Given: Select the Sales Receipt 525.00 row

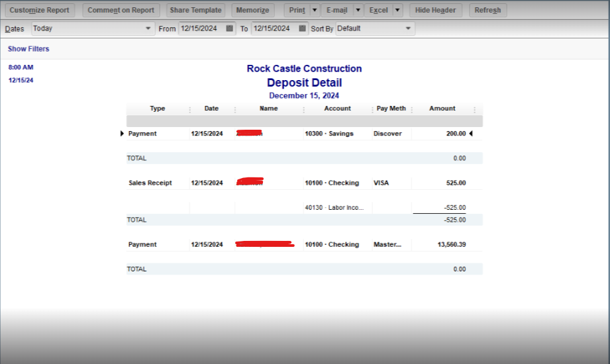Looking at the screenshot, I should [305, 183].
